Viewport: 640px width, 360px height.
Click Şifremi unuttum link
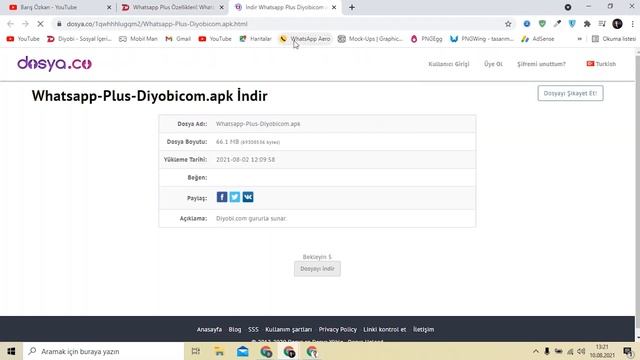[541, 64]
